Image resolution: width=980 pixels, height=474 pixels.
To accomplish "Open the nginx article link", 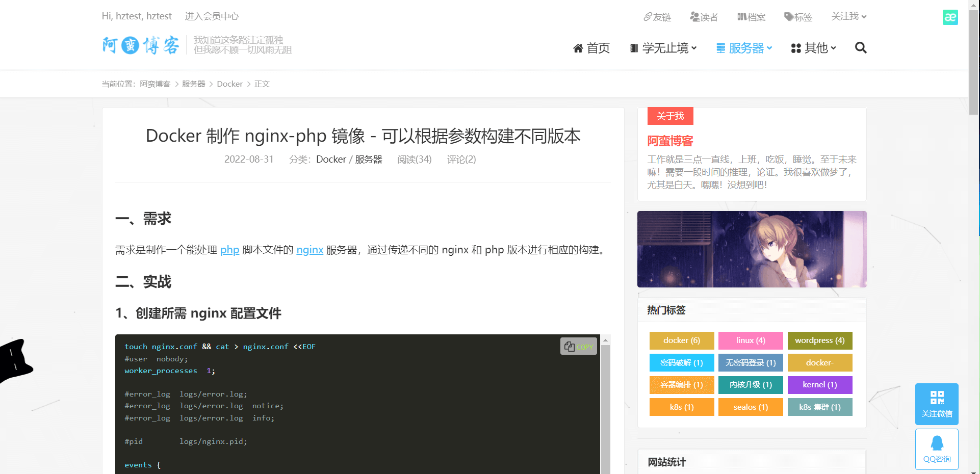I will pyautogui.click(x=310, y=250).
